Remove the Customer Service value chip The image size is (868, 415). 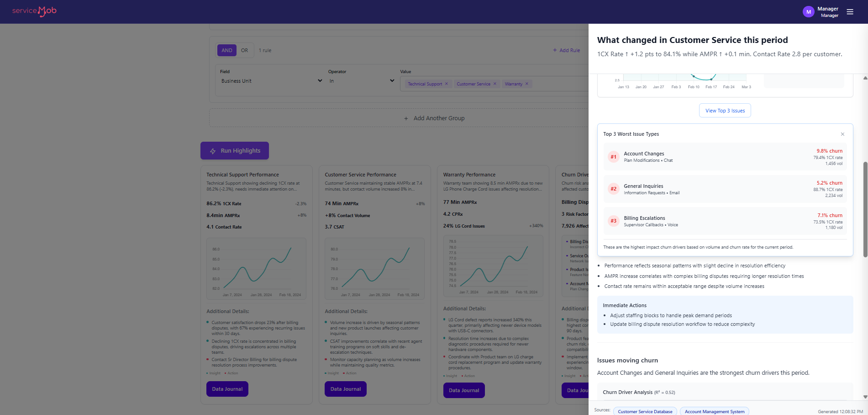point(495,84)
